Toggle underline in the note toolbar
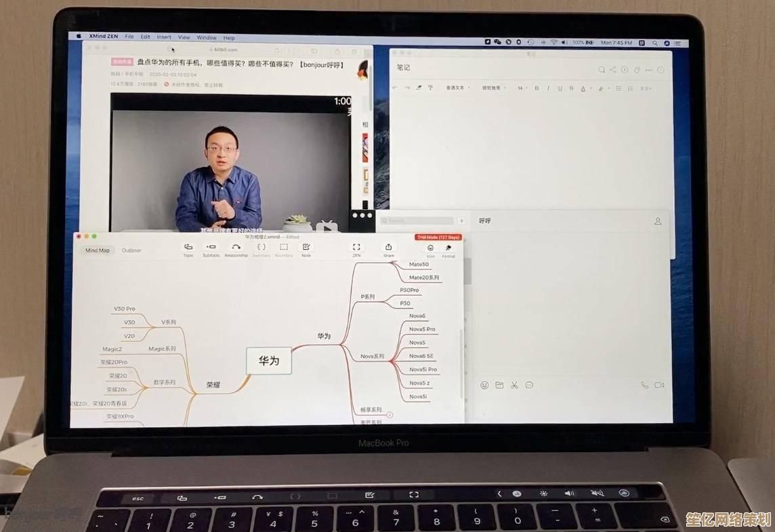Screen dimensions: 775x532 point(560,89)
